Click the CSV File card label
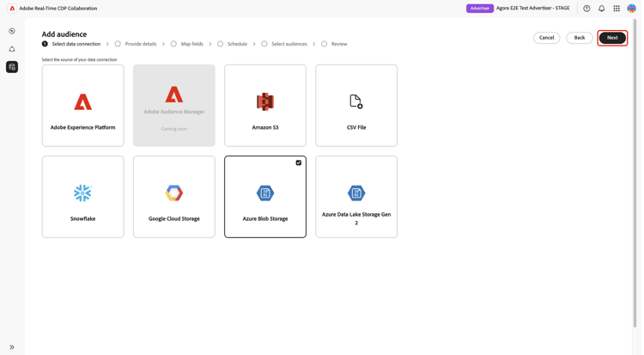The image size is (644, 355). click(x=356, y=127)
